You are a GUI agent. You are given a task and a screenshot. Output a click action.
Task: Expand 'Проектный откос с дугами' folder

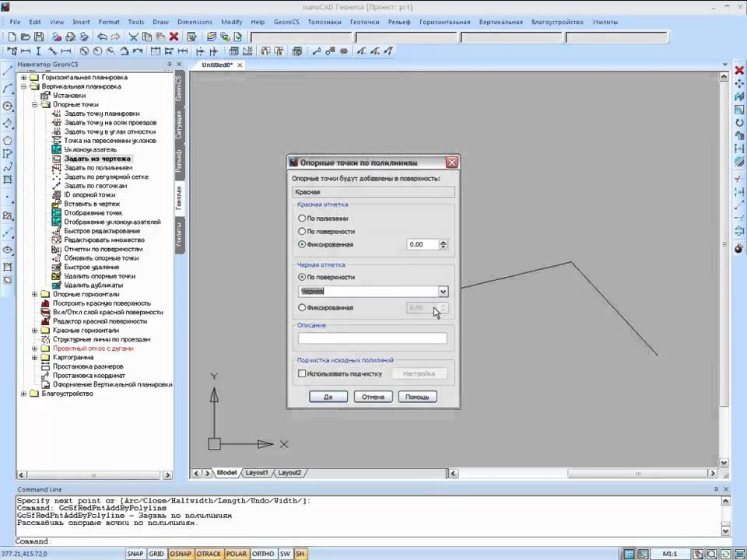35,348
